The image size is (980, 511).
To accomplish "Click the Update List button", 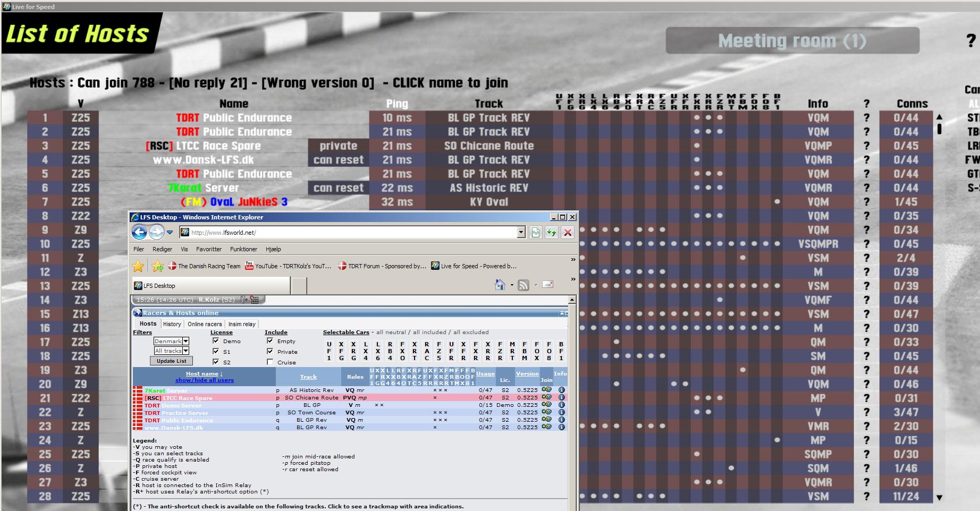I will [171, 361].
